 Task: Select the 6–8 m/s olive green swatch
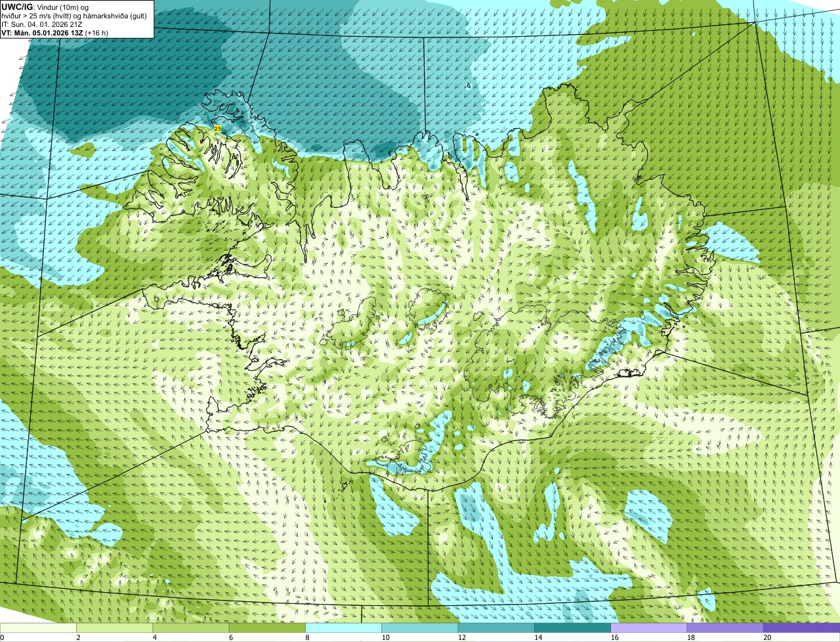coord(267,628)
